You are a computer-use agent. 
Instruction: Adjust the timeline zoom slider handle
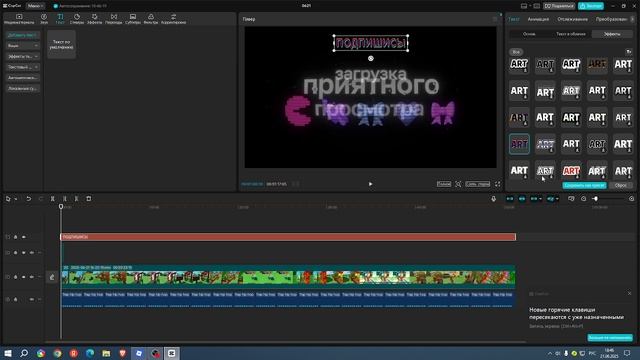click(x=596, y=199)
